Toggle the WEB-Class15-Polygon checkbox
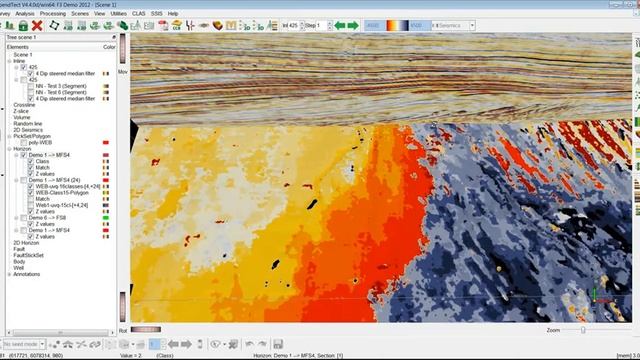Screen dimensions: 640x360 (31, 193)
